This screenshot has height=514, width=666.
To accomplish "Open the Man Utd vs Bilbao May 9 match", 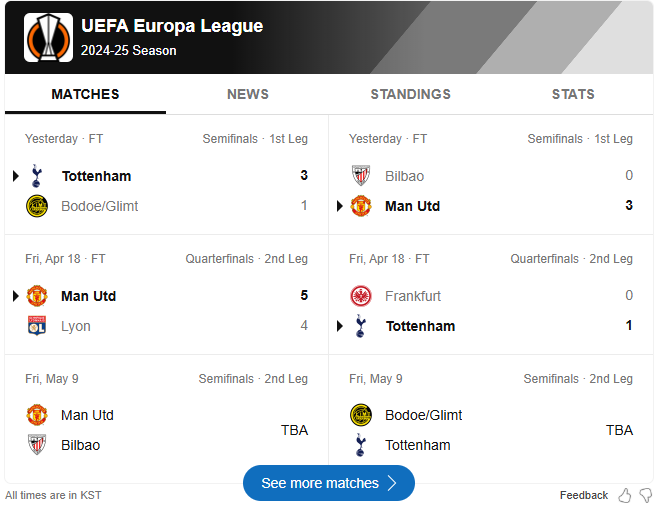I will point(166,415).
